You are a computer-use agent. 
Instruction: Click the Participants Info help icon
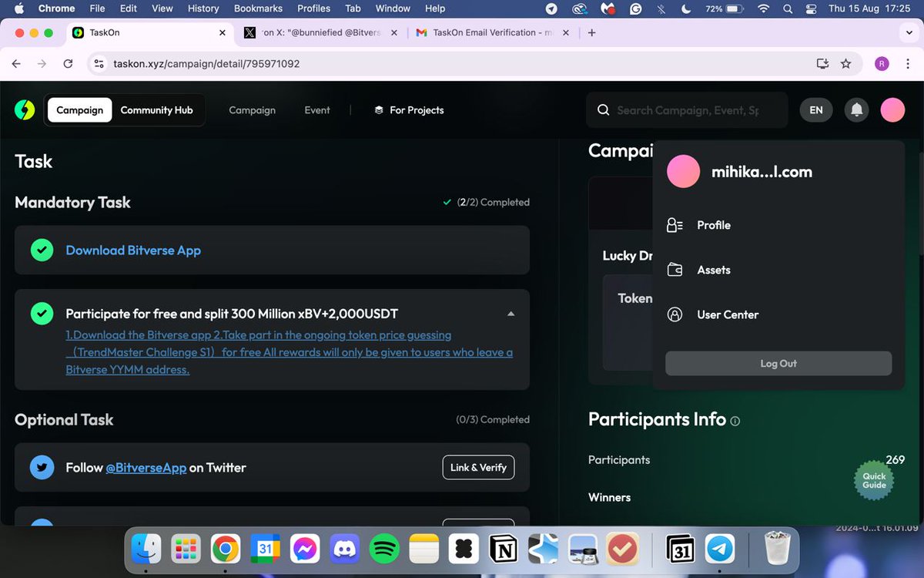(735, 421)
